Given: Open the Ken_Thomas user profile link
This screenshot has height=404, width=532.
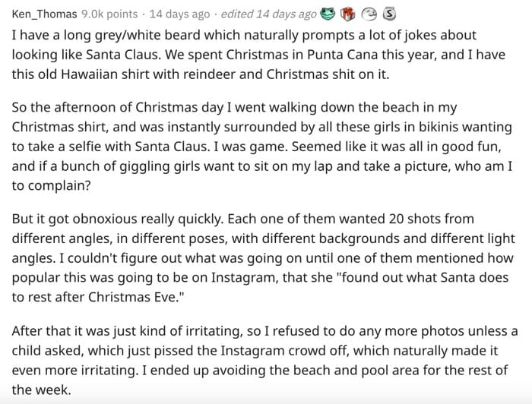Looking at the screenshot, I should (44, 14).
